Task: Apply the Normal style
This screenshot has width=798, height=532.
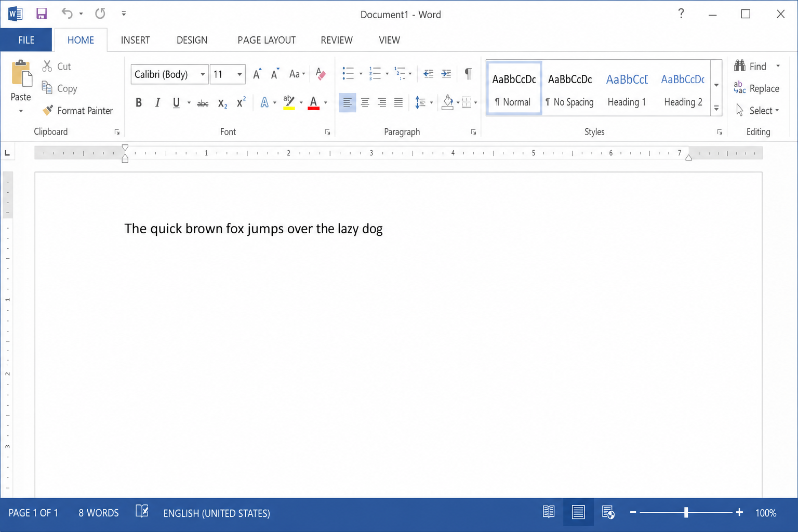Action: point(514,88)
